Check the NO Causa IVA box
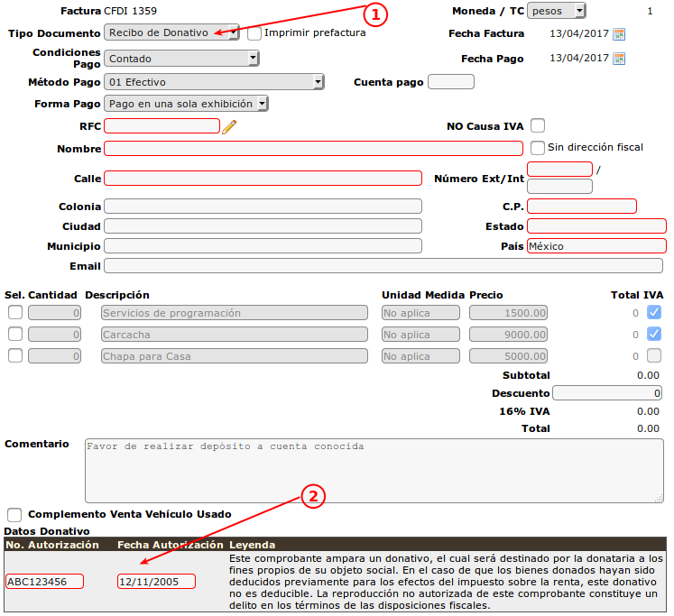Image resolution: width=674 pixels, height=616 pixels. click(x=538, y=126)
